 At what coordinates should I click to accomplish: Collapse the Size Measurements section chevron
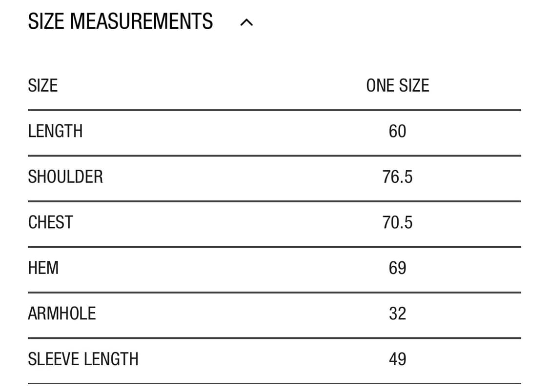(246, 22)
